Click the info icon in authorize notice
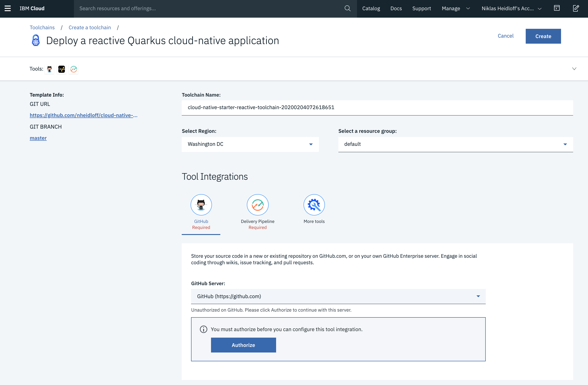Screen dimensions: 588x385 (x=204, y=329)
